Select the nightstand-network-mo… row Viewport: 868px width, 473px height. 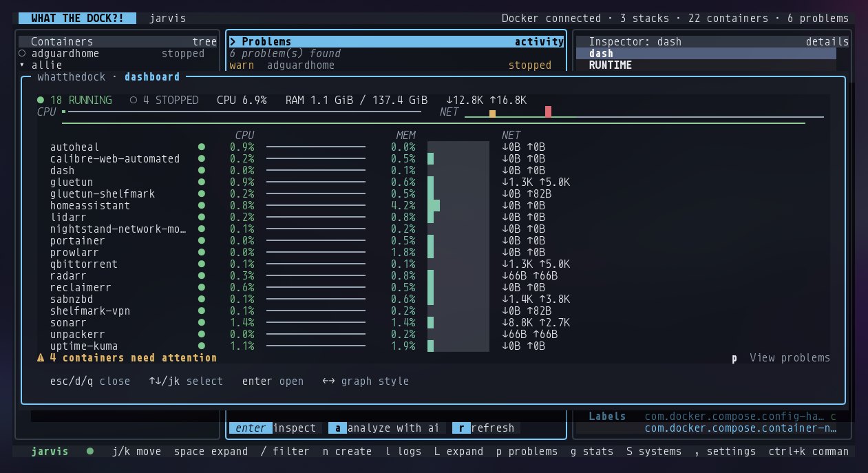click(x=434, y=229)
